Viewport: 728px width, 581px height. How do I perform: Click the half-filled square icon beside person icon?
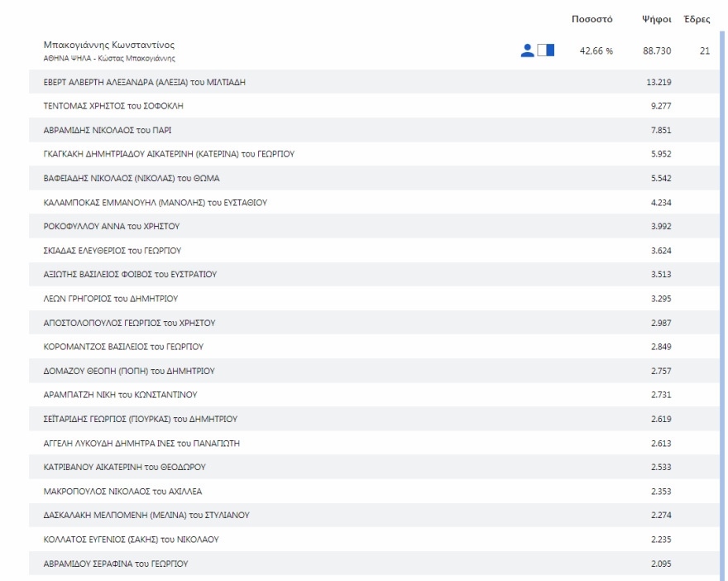(546, 50)
